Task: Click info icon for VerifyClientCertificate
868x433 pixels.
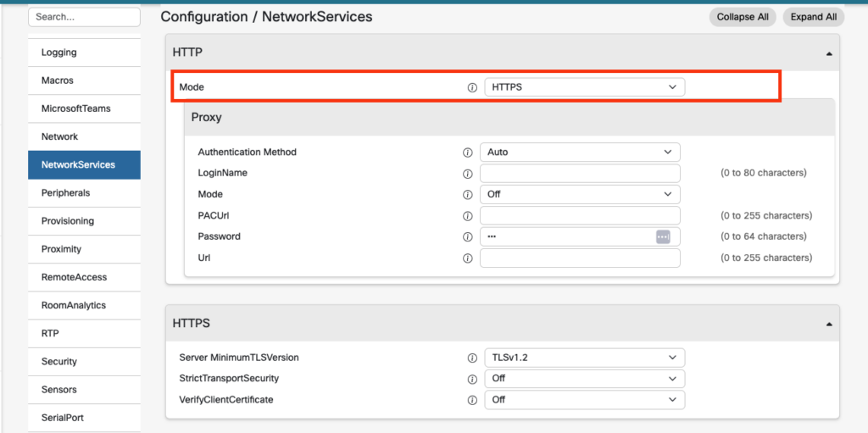Action: [x=472, y=400]
